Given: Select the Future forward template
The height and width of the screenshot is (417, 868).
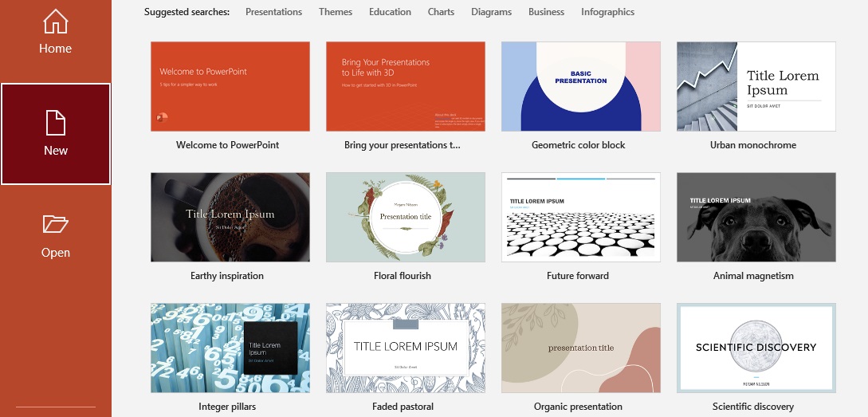Looking at the screenshot, I should pos(581,217).
